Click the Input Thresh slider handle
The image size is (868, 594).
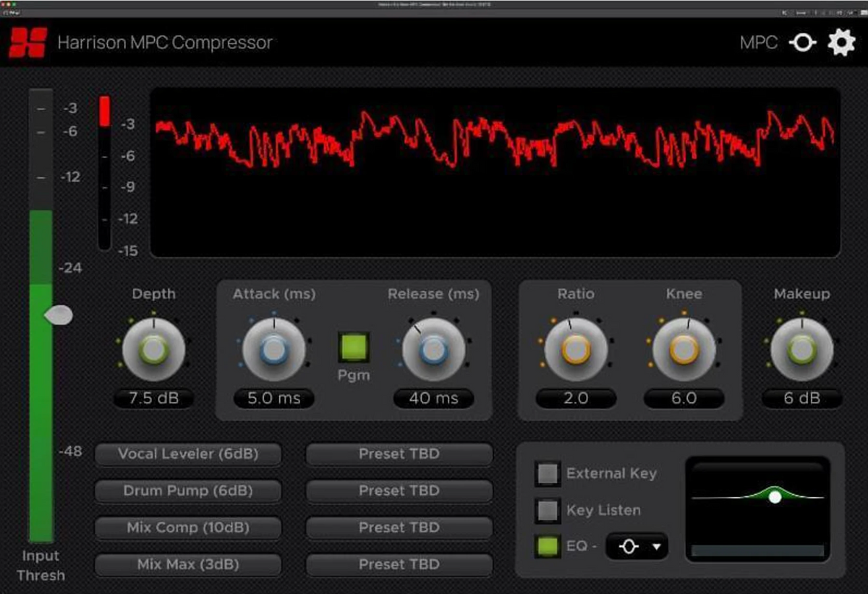(59, 313)
